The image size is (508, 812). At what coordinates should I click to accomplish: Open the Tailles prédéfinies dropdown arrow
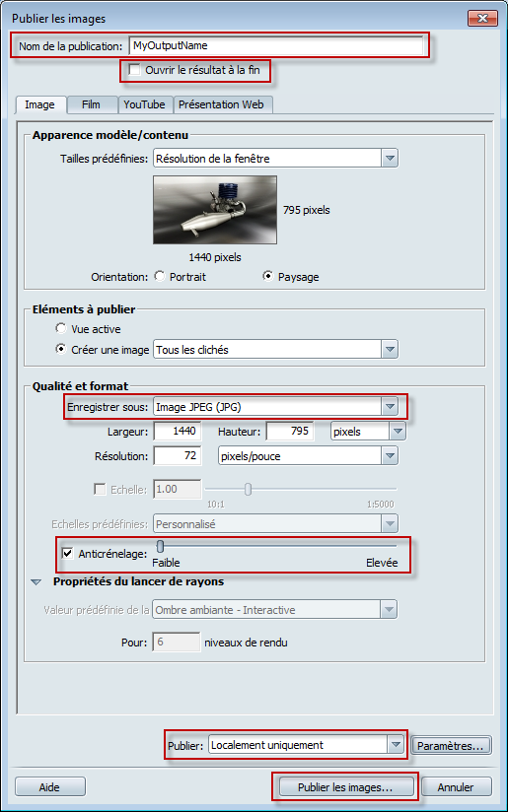click(x=390, y=159)
